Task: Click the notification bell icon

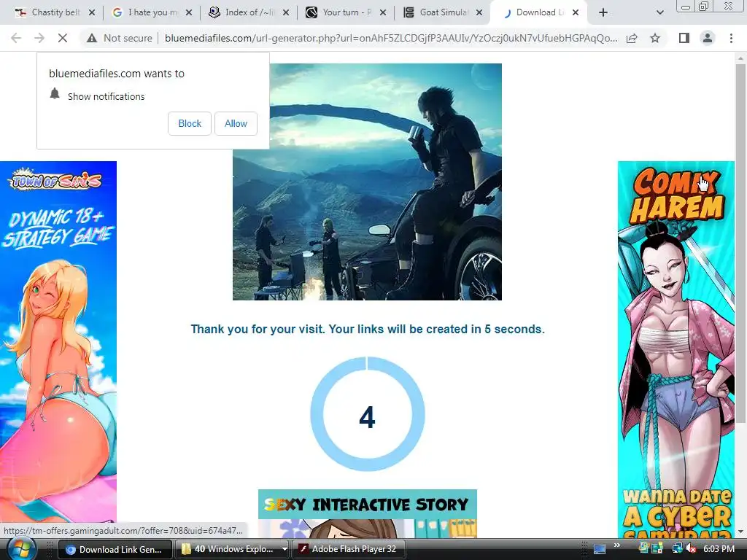Action: 55,94
